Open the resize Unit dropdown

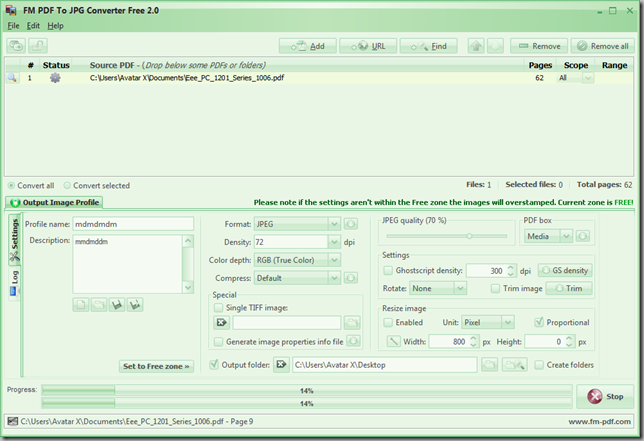(x=508, y=322)
